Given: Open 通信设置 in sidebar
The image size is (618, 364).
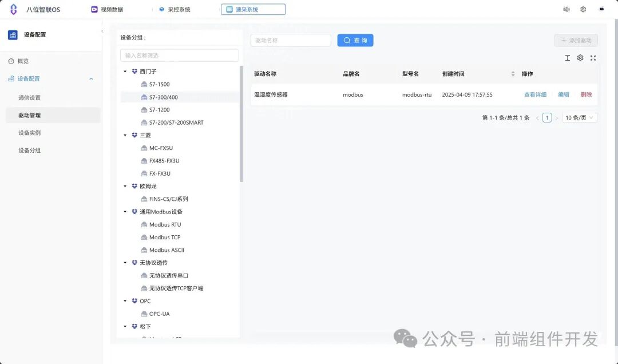Looking at the screenshot, I should 30,98.
